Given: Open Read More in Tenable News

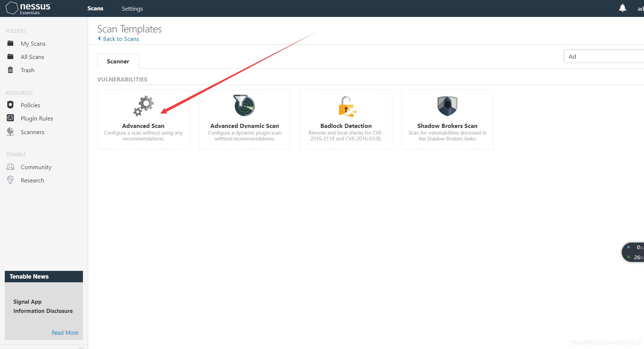Looking at the screenshot, I should coord(65,332).
